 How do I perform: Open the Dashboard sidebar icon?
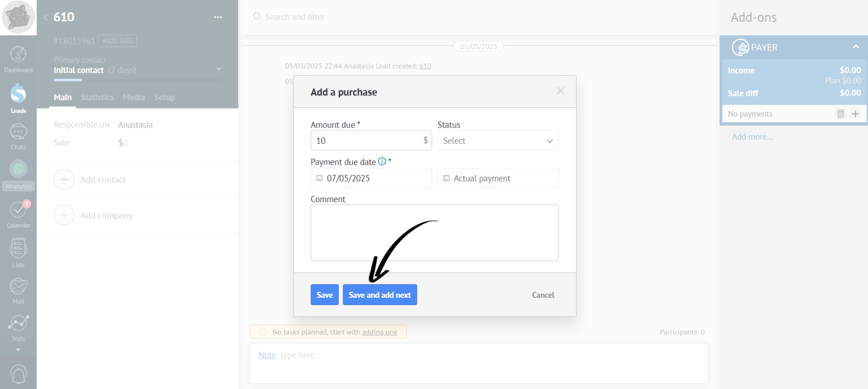pos(18,59)
